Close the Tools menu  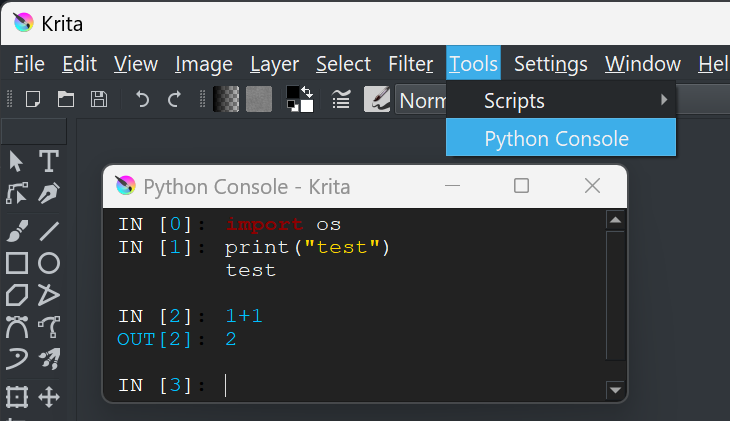point(473,63)
